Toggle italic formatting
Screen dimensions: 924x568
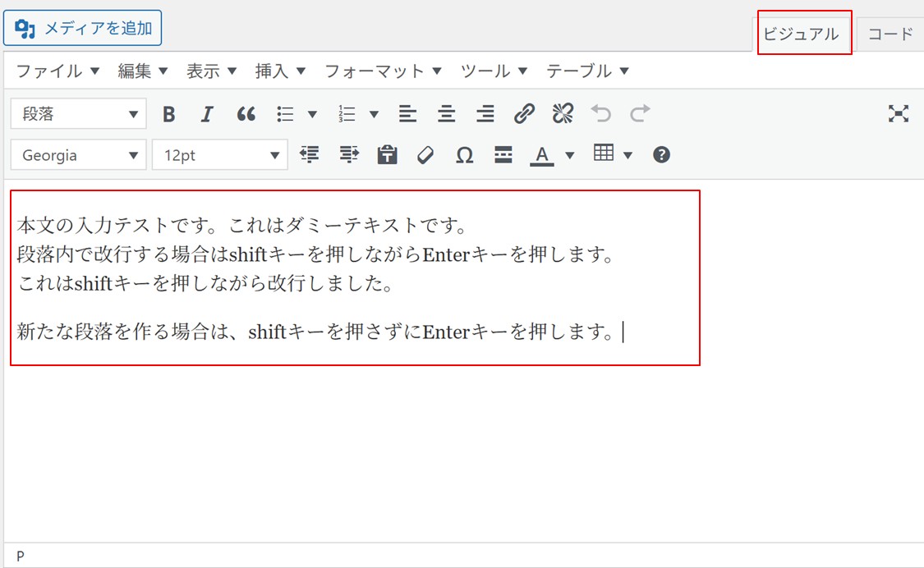[207, 114]
